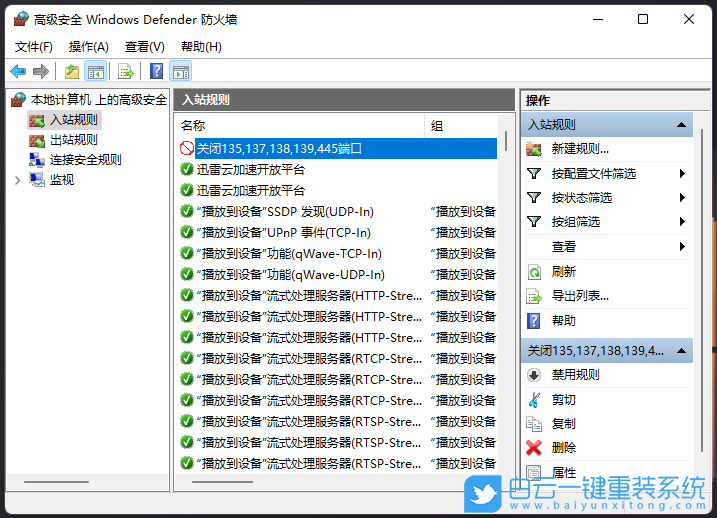Click the copy icon beside 复制
Image resolution: width=717 pixels, height=518 pixels.
[534, 424]
